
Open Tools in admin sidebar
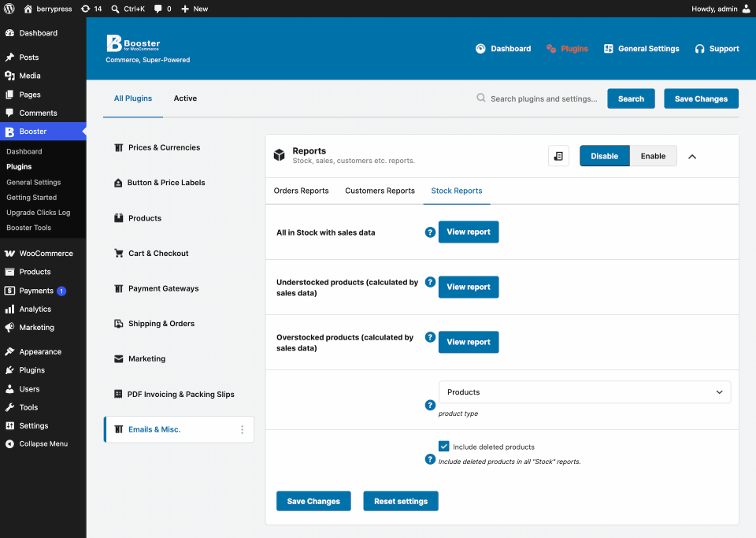coord(43,407)
